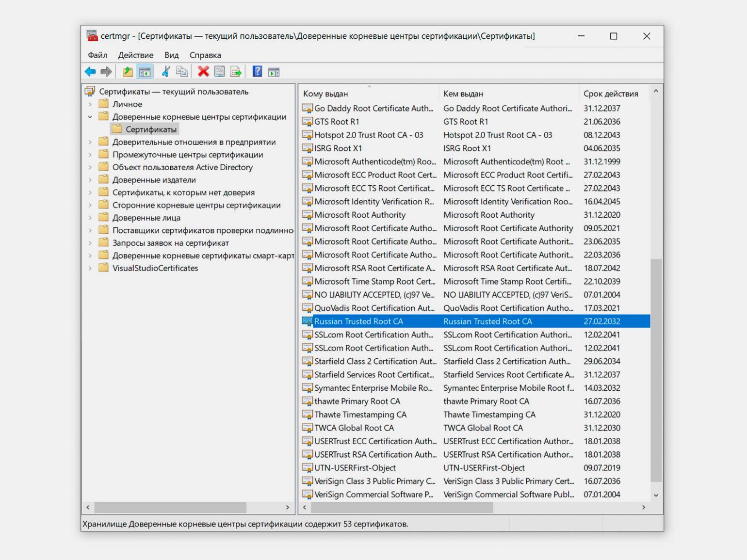Click the VisualStudioCertificates folder icon
Image resolution: width=747 pixels, height=560 pixels.
tap(103, 268)
